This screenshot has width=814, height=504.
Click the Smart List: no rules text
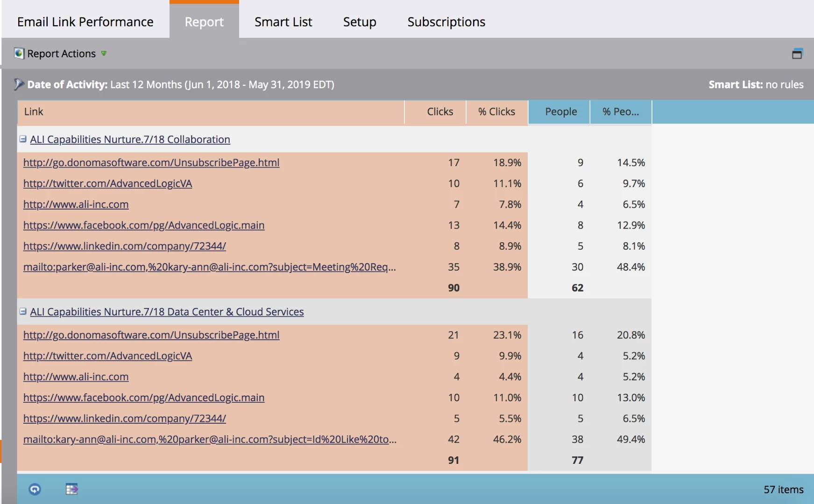756,84
